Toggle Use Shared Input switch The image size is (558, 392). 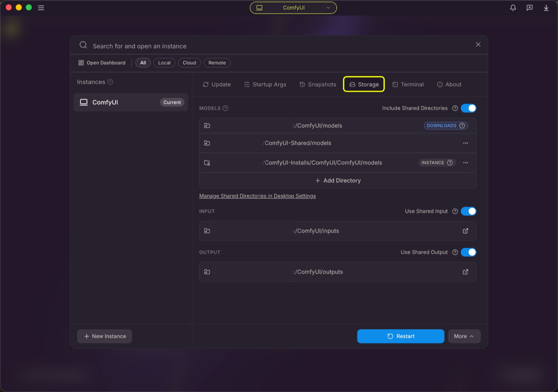click(x=468, y=211)
